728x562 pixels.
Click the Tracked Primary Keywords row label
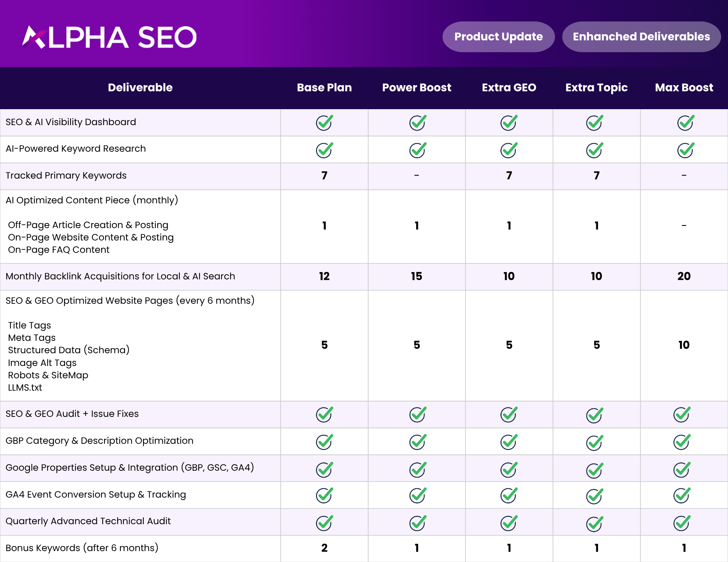[66, 175]
